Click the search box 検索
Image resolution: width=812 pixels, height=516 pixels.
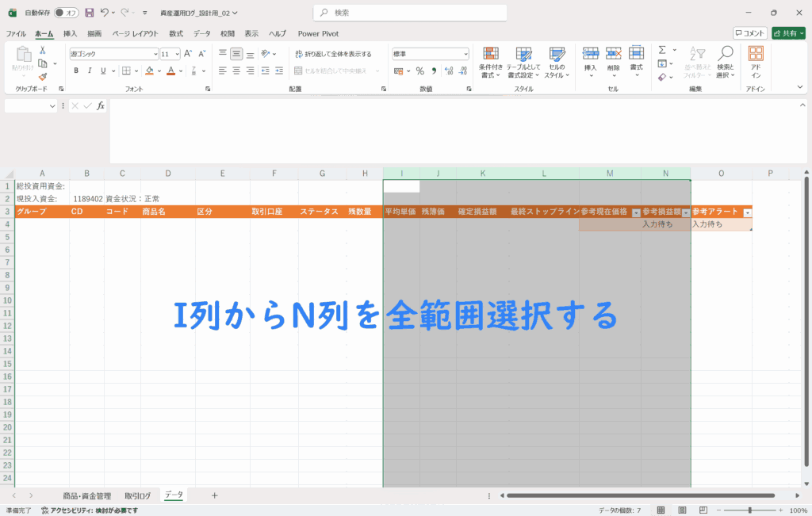click(x=411, y=13)
